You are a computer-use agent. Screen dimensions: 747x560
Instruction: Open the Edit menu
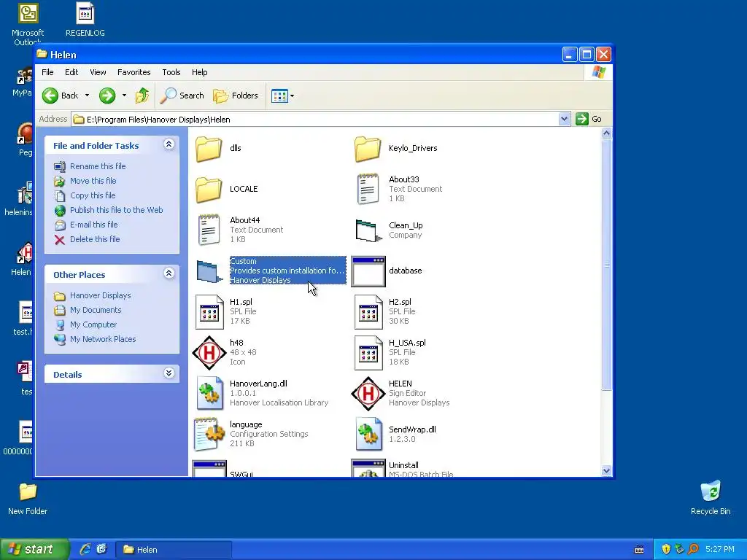71,72
